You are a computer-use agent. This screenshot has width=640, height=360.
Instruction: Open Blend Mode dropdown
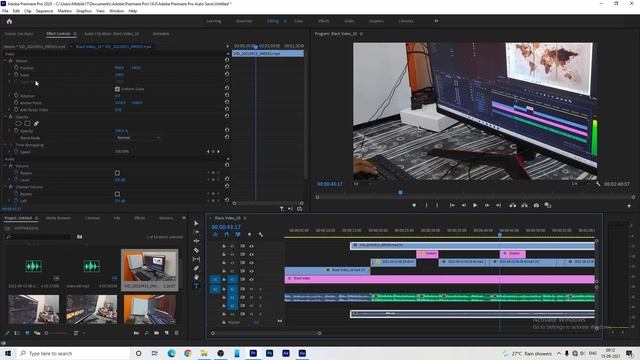pos(138,138)
